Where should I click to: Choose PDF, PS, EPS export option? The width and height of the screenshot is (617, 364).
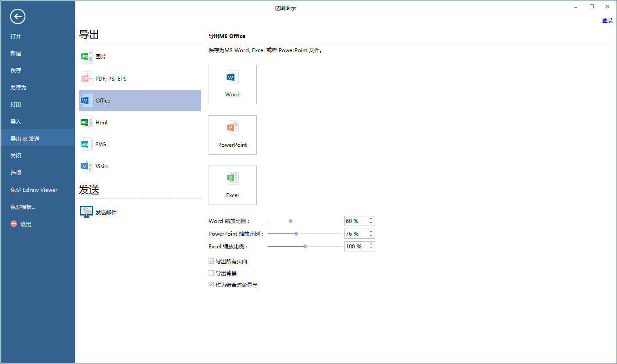pyautogui.click(x=140, y=78)
